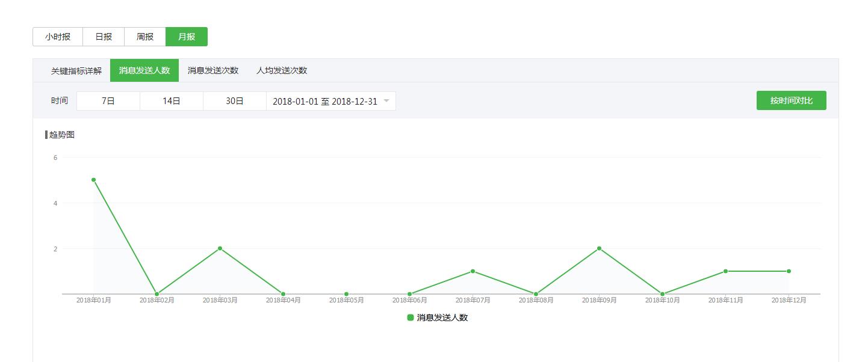The height and width of the screenshot is (362, 868).
Task: Choose the 30日 time range
Action: 235,101
